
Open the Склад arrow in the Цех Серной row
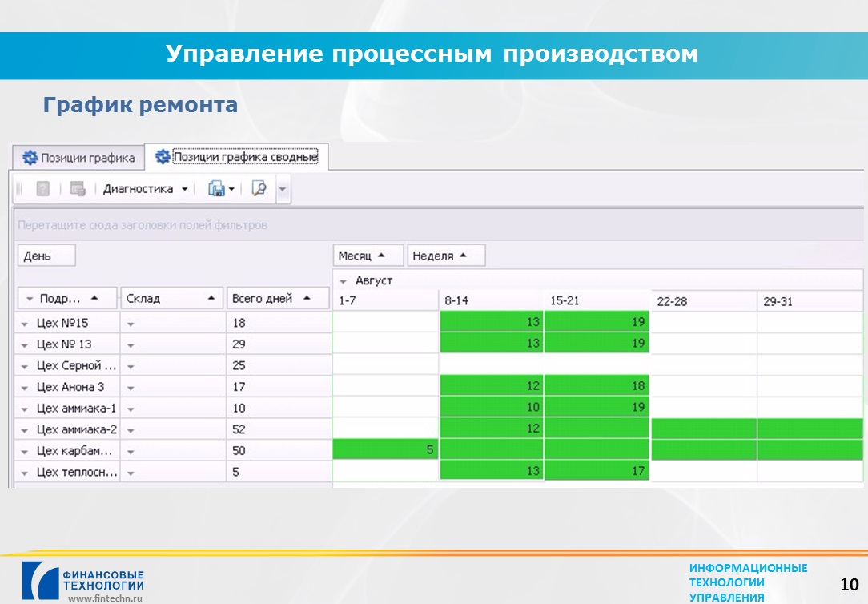[x=131, y=367]
